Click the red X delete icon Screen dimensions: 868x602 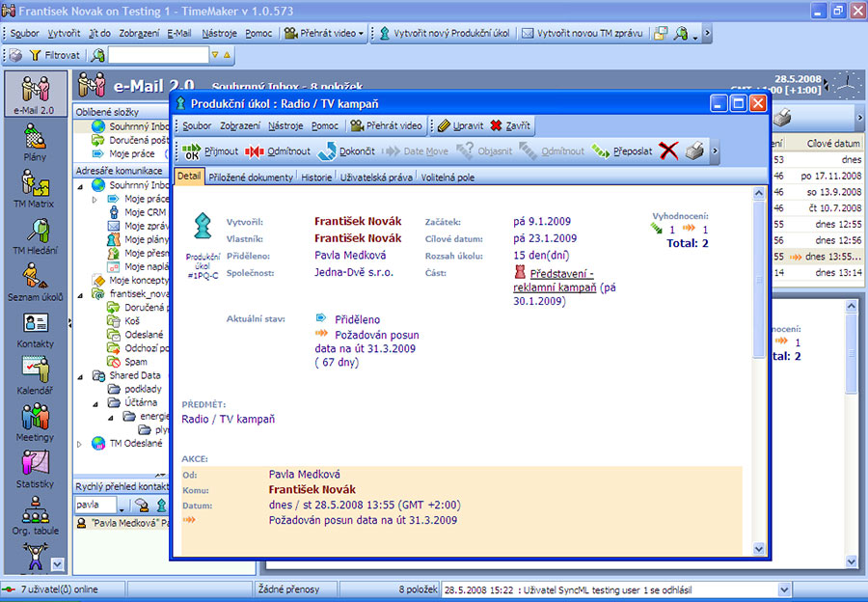[x=668, y=151]
